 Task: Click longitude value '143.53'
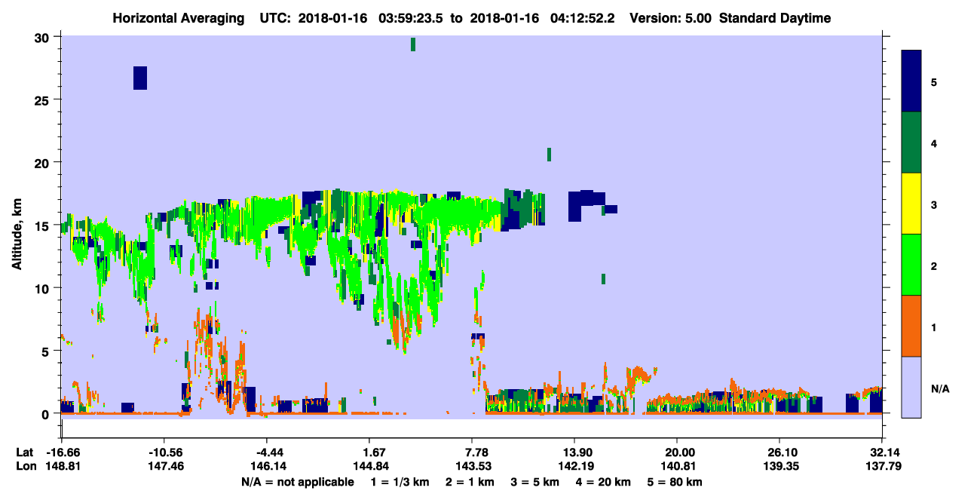pyautogui.click(x=473, y=467)
